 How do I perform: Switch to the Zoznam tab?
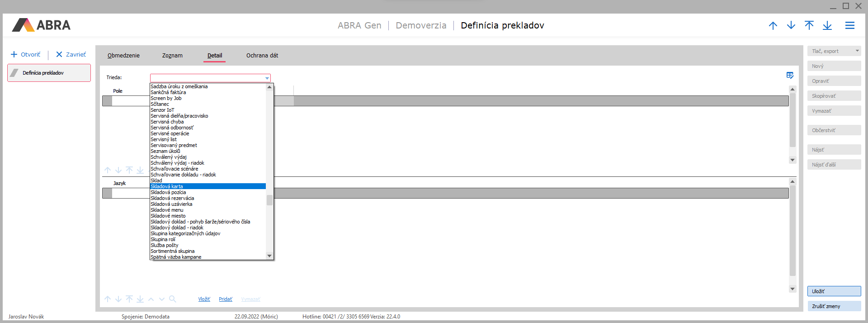click(172, 56)
